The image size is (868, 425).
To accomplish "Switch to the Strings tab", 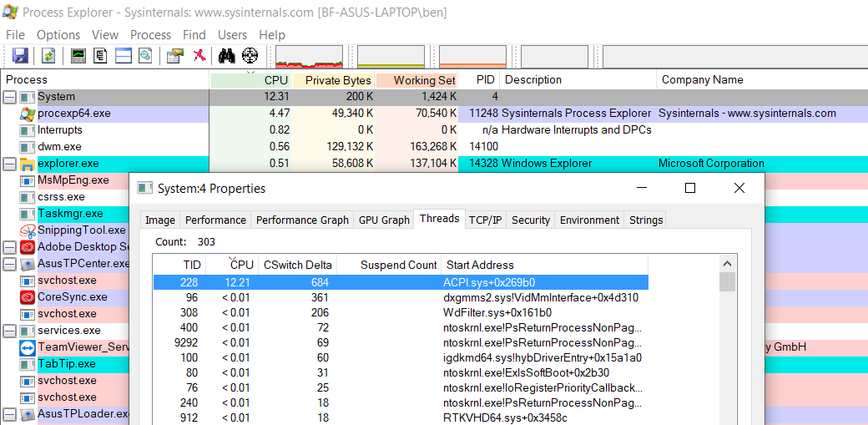I will (645, 220).
